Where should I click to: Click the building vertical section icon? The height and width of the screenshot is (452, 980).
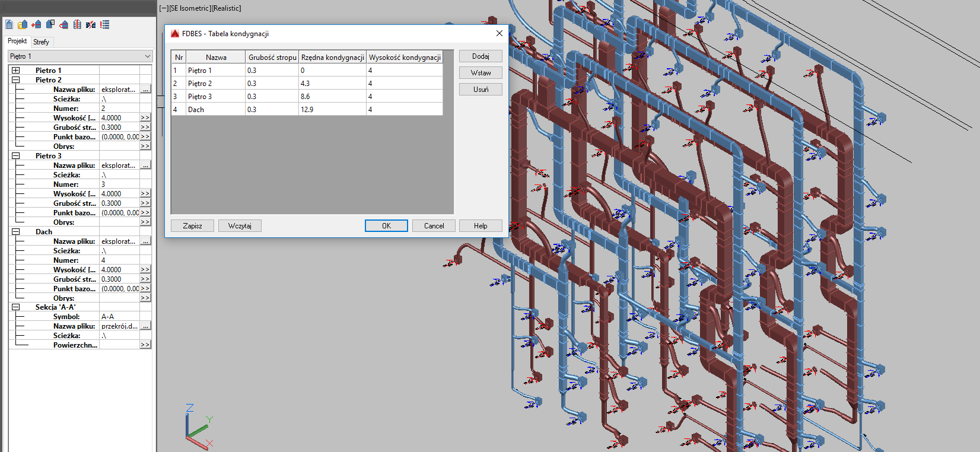(x=77, y=24)
